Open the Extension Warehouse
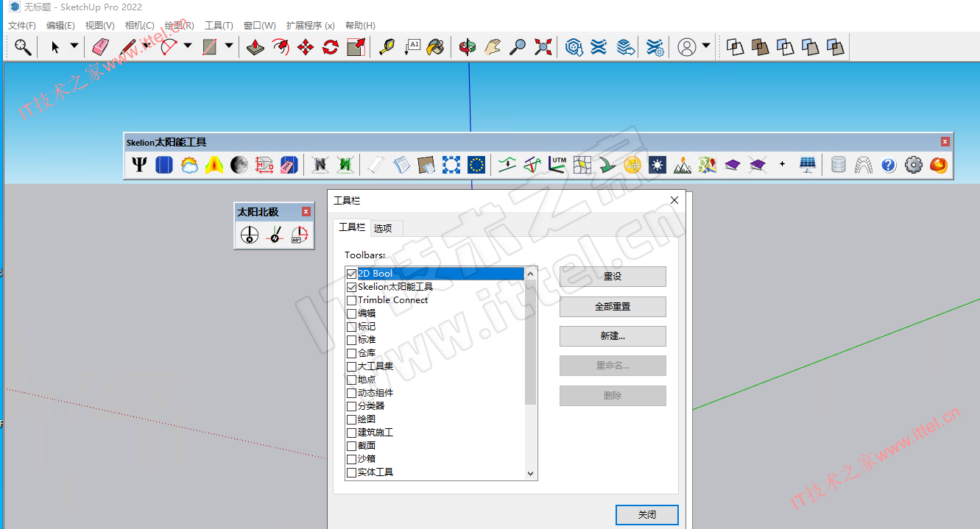The image size is (980, 529). (x=599, y=47)
